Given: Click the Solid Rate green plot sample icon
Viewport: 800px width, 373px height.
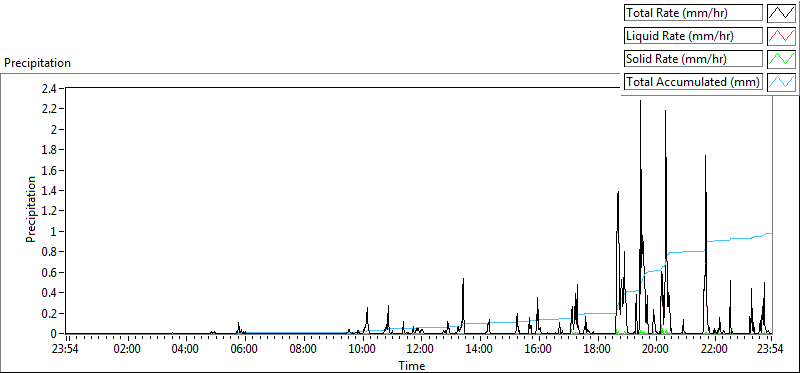Looking at the screenshot, I should tap(782, 59).
